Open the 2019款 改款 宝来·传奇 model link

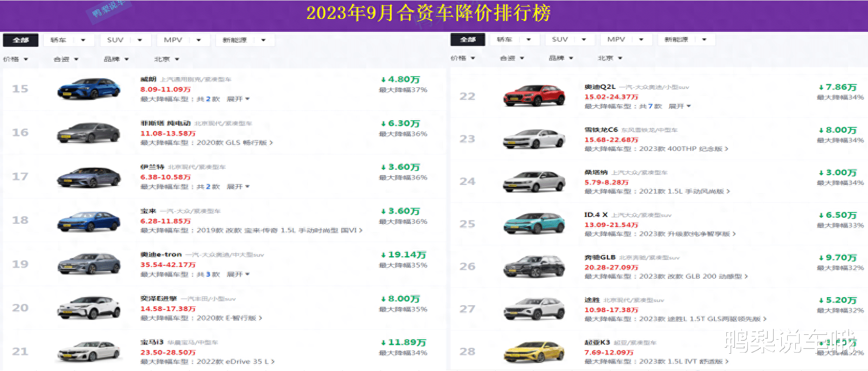[279, 230]
